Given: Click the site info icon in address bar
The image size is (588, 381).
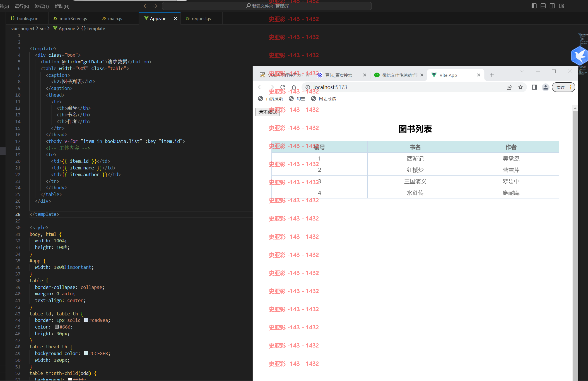Looking at the screenshot, I should point(308,87).
